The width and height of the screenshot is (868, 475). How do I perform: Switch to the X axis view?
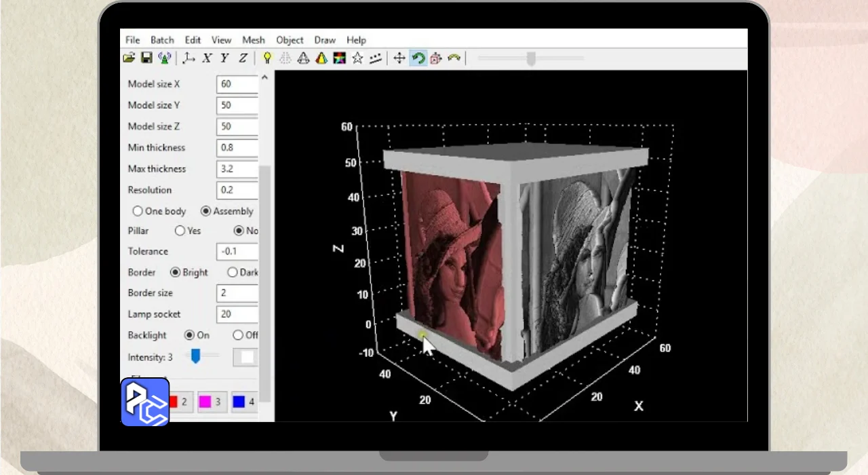[207, 58]
